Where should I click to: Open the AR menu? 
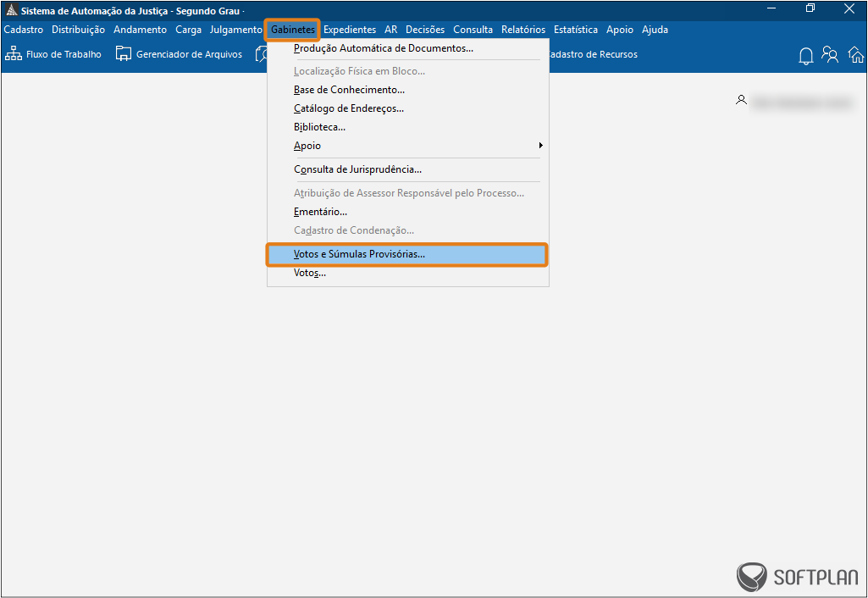point(391,30)
